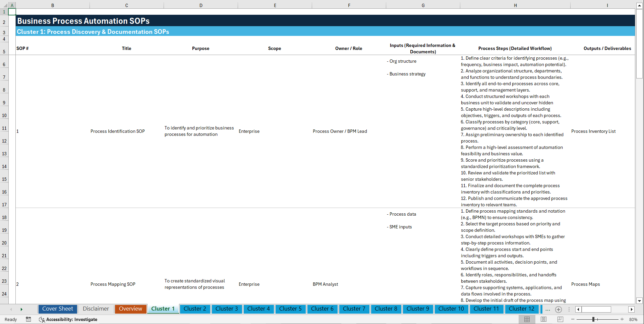644x324 pixels.
Task: Click horizontal scrollbar right arrow
Action: tap(632, 309)
